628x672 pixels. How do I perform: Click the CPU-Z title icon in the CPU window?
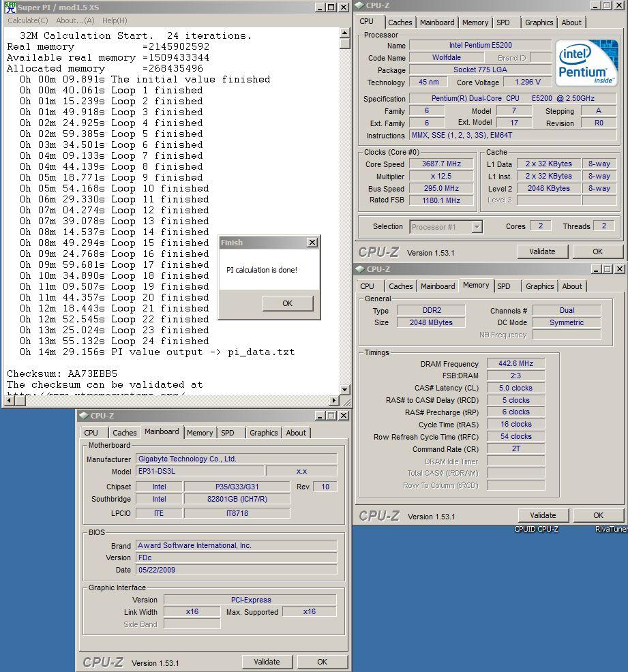tap(359, 5)
